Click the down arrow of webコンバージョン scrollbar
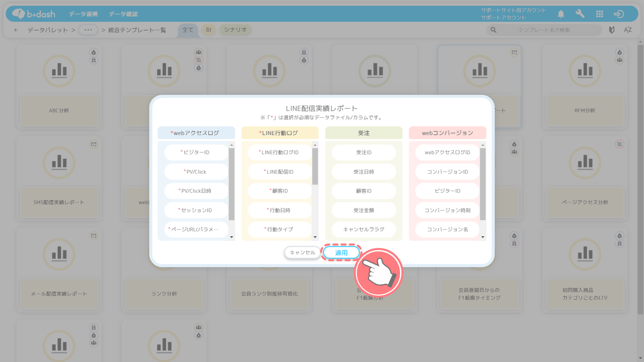The image size is (644, 362). coord(483,237)
